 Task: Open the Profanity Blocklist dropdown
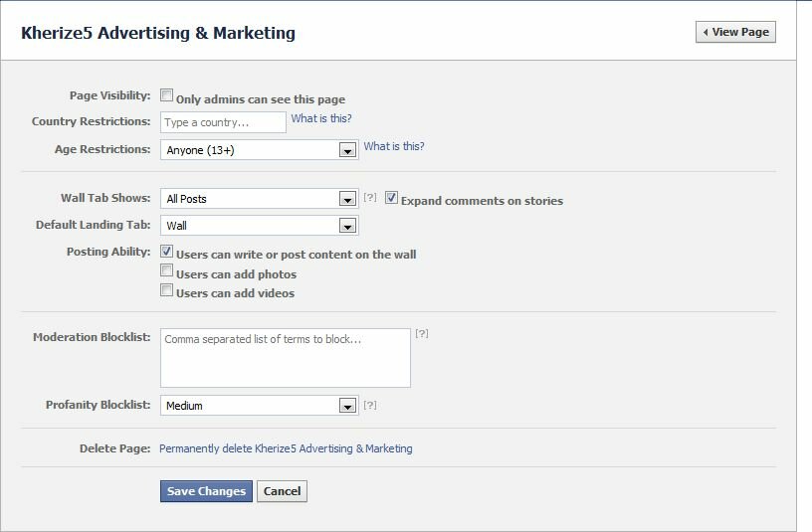(x=259, y=405)
